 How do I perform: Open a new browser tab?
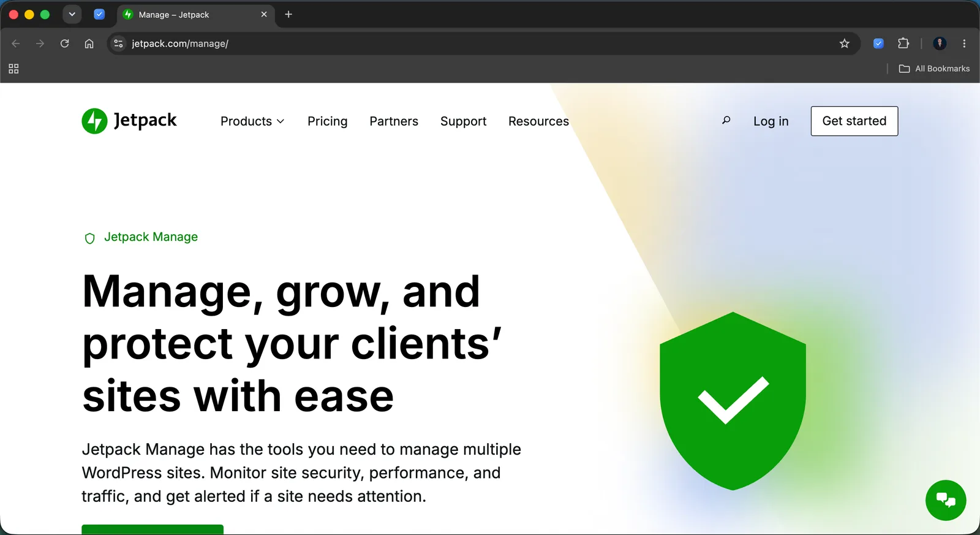(x=288, y=14)
